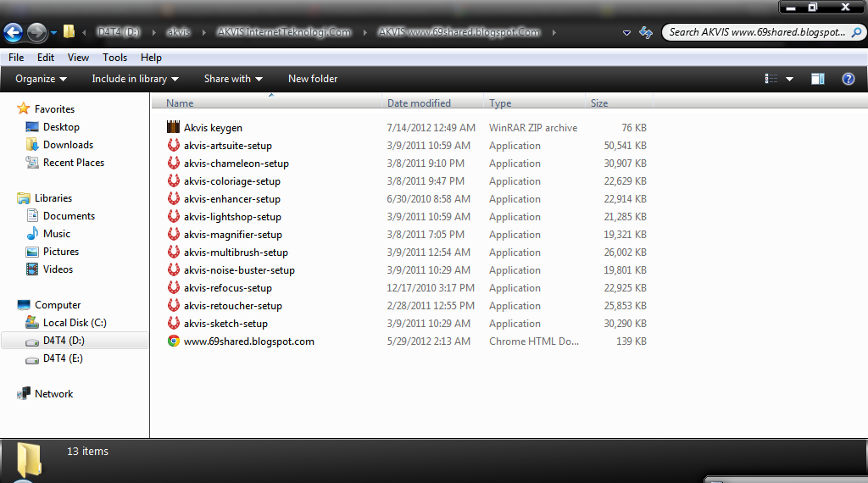Select D4T4 (D:) breadcrumb in address bar

click(x=119, y=32)
